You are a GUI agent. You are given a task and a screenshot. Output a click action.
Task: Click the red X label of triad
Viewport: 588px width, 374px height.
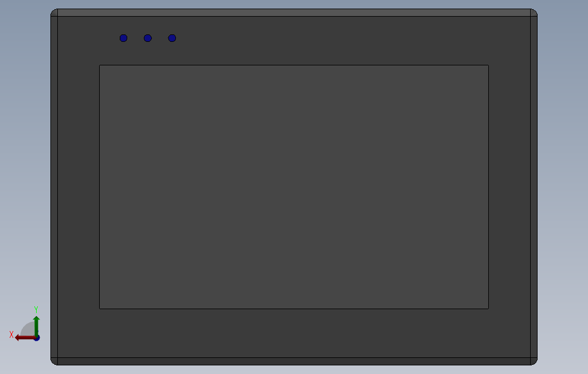tap(11, 334)
